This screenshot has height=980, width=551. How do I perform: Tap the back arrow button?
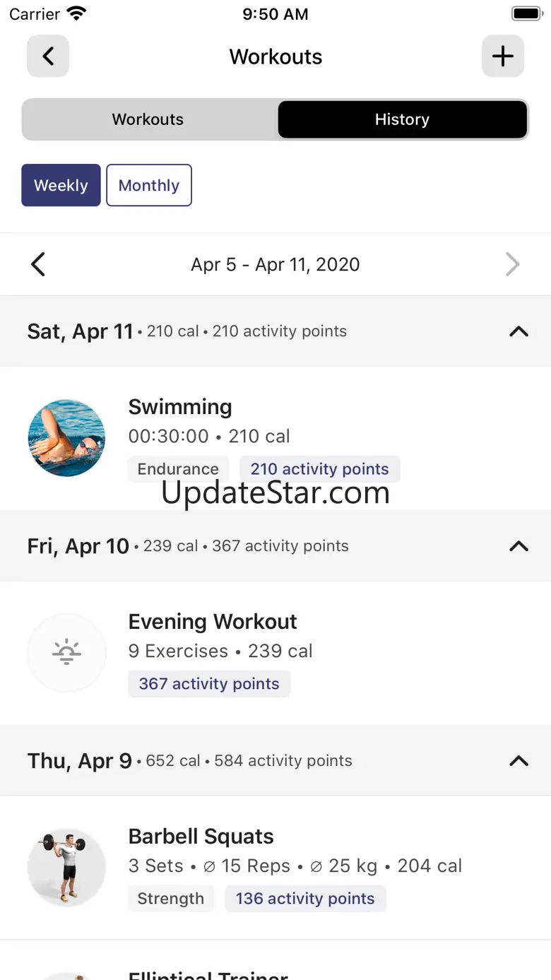pos(48,57)
